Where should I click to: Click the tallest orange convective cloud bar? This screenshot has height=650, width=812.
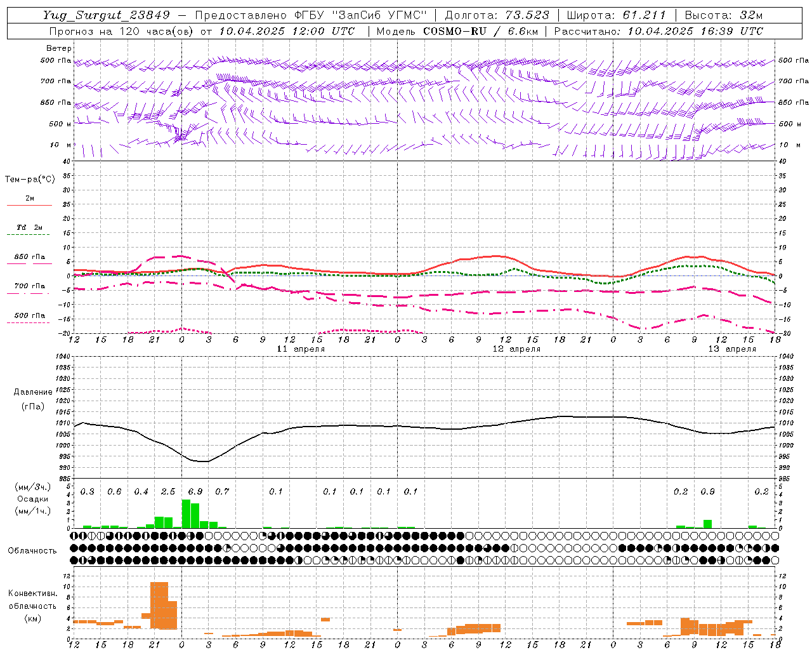(x=159, y=606)
